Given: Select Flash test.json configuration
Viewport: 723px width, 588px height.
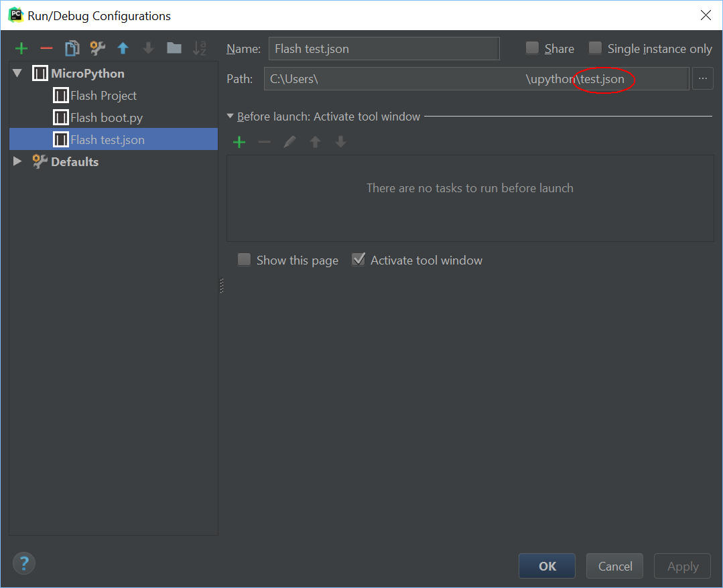Looking at the screenshot, I should [x=113, y=139].
